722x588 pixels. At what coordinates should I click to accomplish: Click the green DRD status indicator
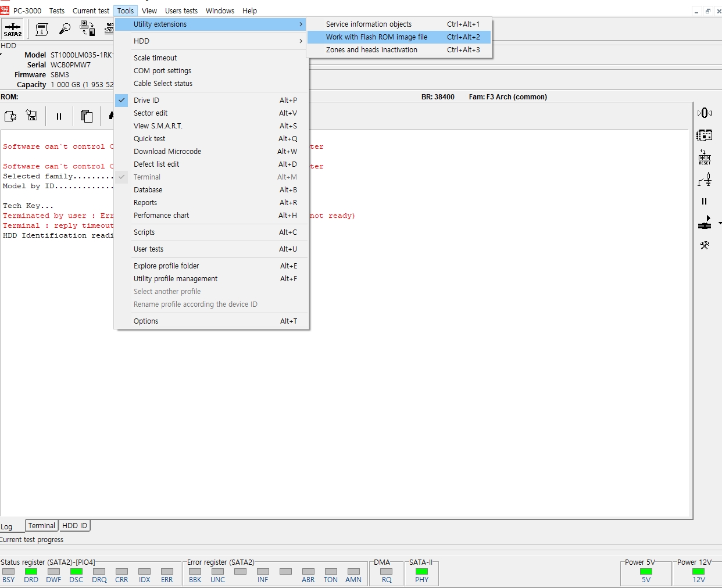pos(31,572)
